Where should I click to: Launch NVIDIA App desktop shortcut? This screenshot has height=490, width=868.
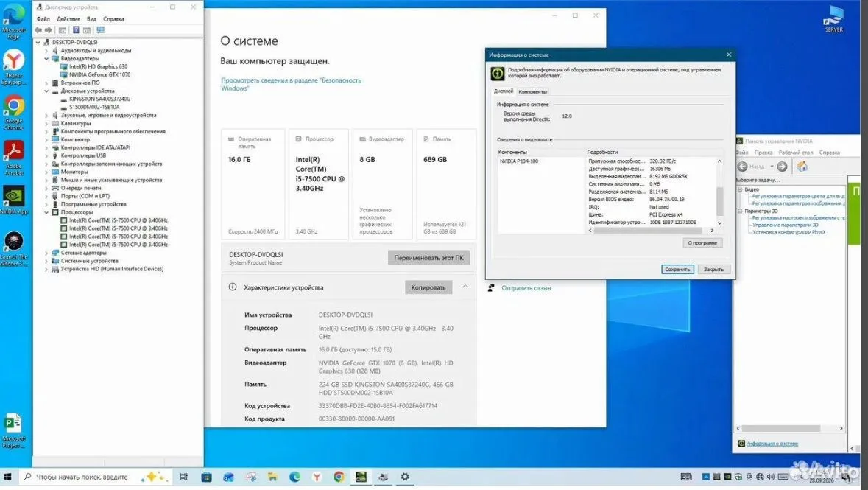pyautogui.click(x=13, y=200)
